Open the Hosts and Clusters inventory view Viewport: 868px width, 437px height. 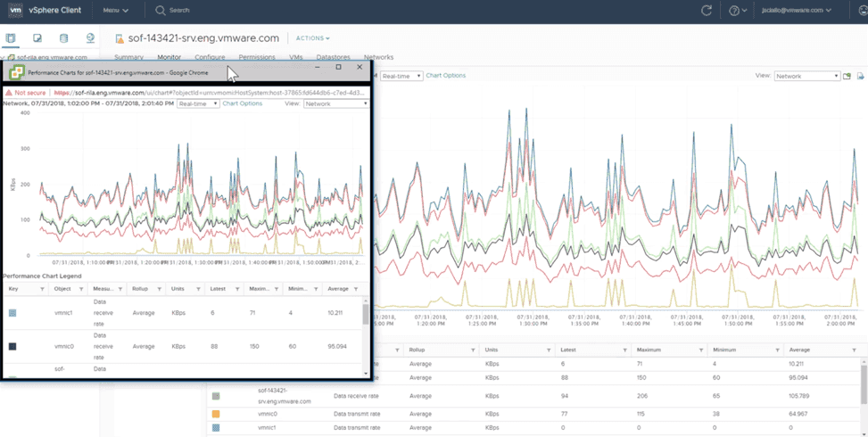point(11,38)
